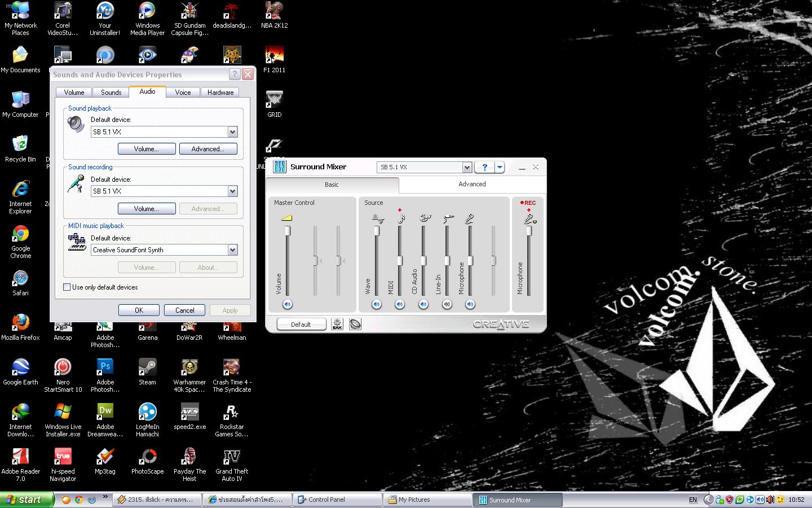This screenshot has width=812, height=508.
Task: Click the blue speaker volume tray icon
Action: click(760, 500)
